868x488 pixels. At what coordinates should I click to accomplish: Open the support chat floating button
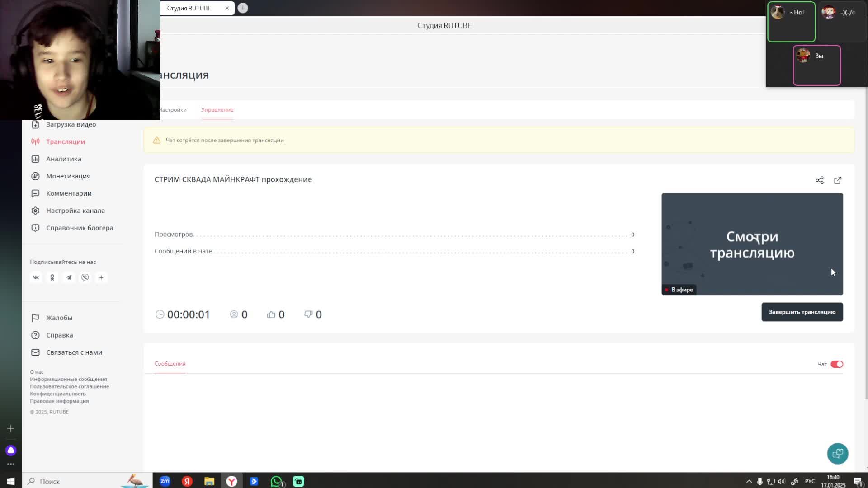pyautogui.click(x=838, y=453)
